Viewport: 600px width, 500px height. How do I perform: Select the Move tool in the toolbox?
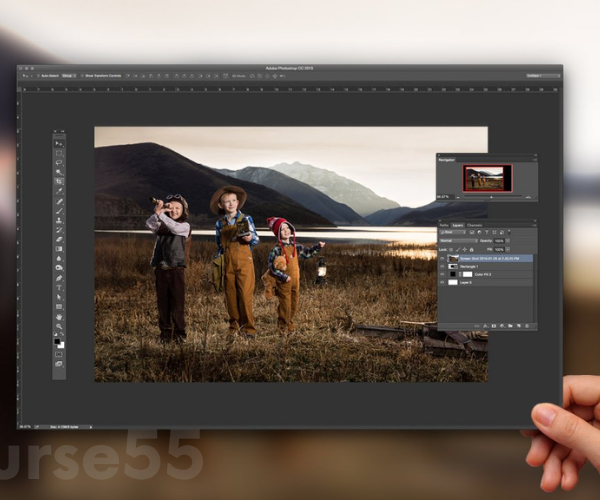59,143
